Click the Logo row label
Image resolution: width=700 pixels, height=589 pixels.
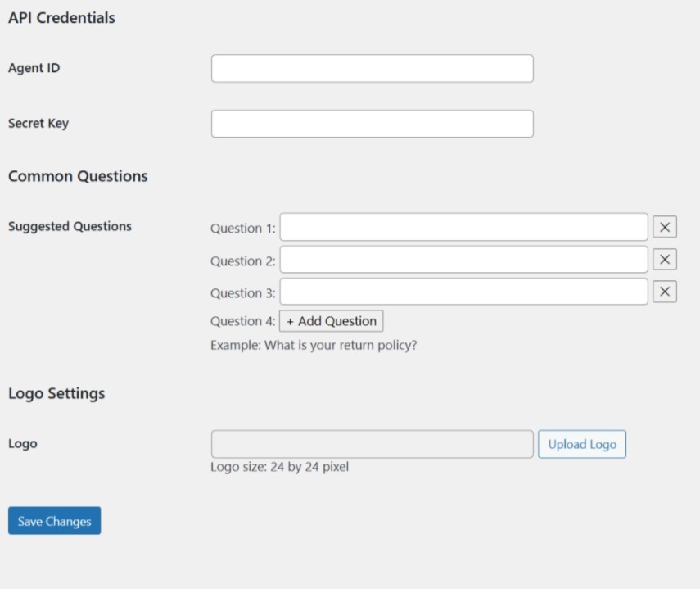(23, 444)
